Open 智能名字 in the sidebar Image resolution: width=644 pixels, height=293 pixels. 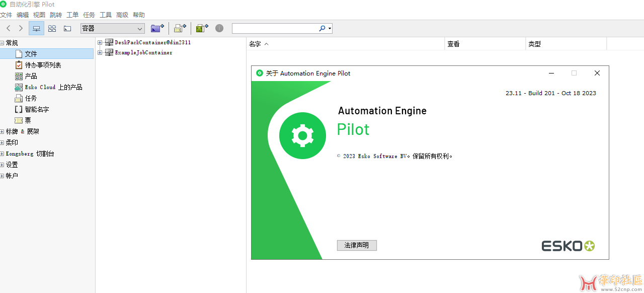tap(37, 109)
